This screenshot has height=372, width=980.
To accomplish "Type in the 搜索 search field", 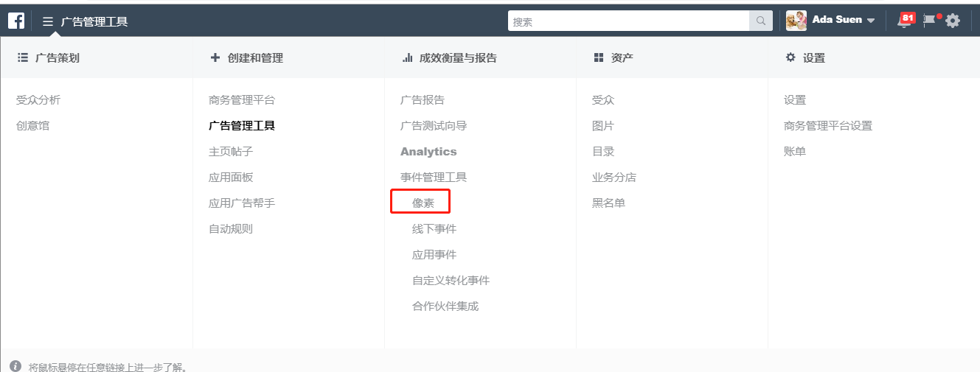I will click(628, 21).
